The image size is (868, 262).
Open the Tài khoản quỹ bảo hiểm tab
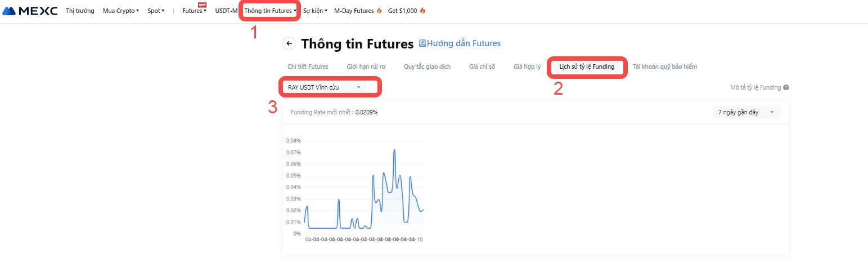(664, 66)
